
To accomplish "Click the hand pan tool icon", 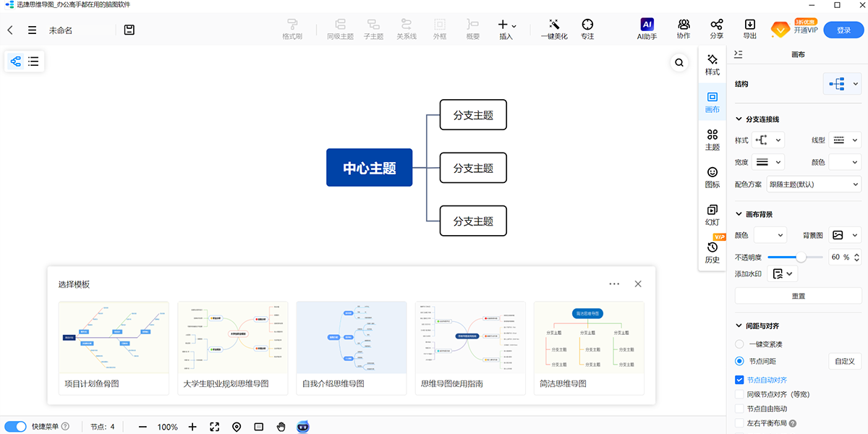I will pyautogui.click(x=281, y=427).
